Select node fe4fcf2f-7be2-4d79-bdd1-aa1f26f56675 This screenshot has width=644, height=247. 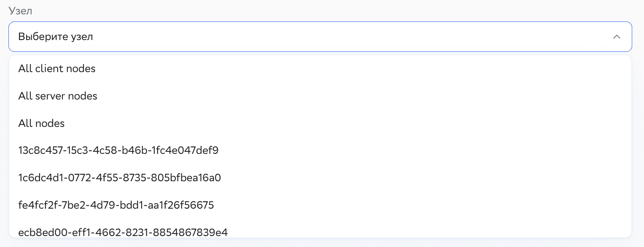116,205
